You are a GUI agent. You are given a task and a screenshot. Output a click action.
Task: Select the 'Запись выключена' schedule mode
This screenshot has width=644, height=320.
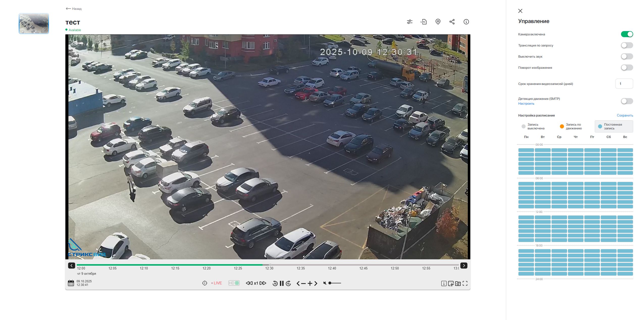(x=533, y=126)
